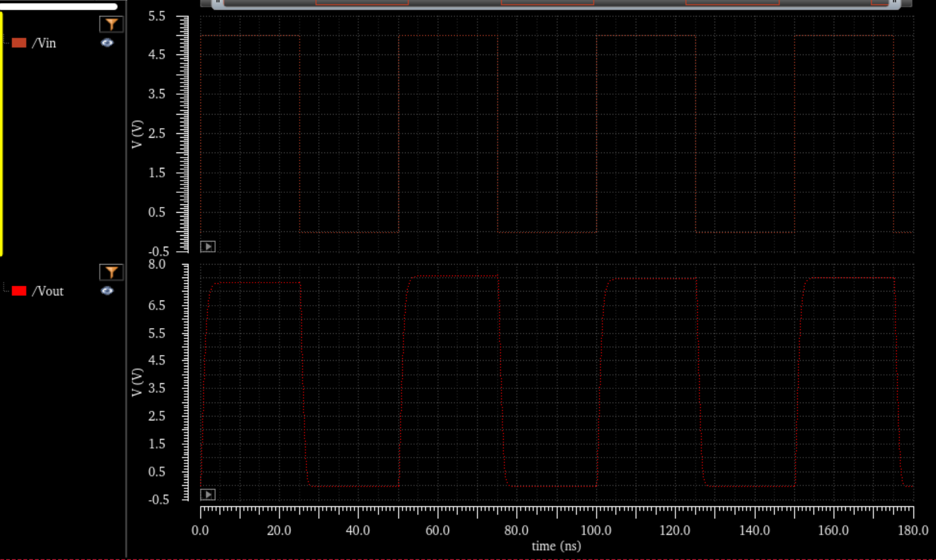The image size is (936, 560).
Task: Click the 6.5 label on the Vout axis
Action: pos(157,306)
